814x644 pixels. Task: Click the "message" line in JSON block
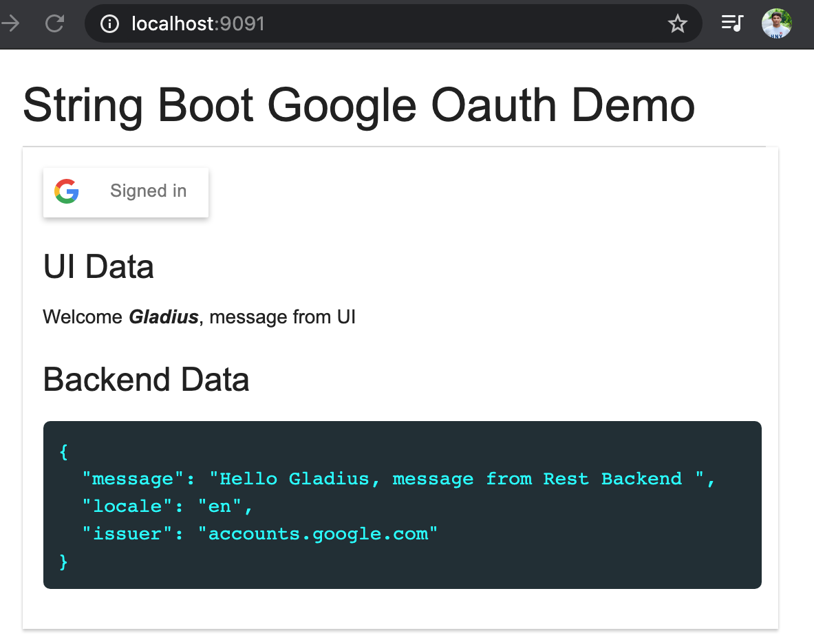pos(398,478)
